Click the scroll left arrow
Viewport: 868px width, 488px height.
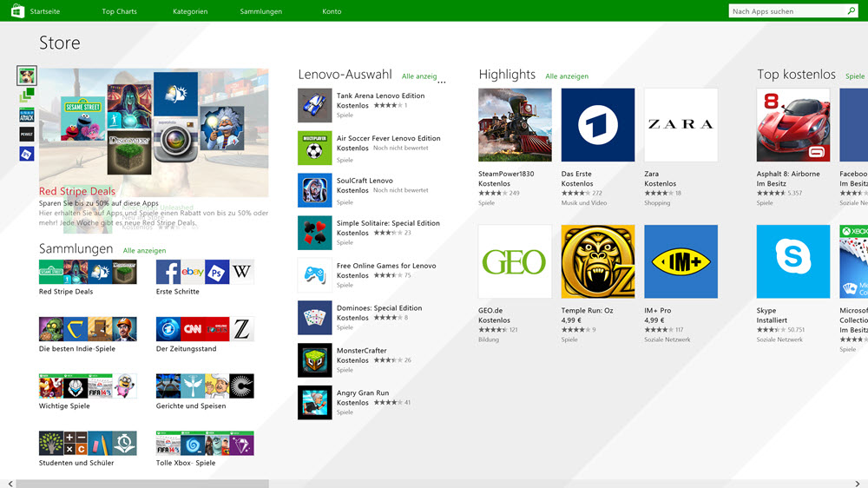pos(10,484)
